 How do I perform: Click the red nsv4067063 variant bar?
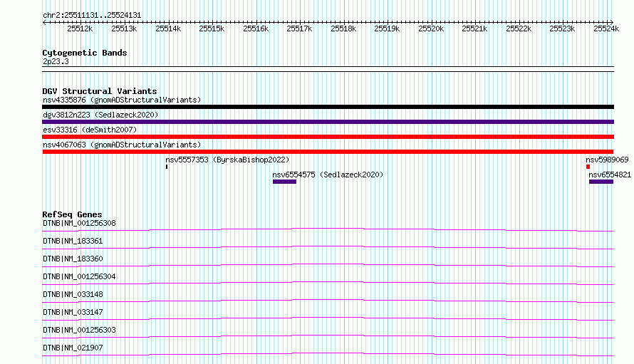pos(328,152)
